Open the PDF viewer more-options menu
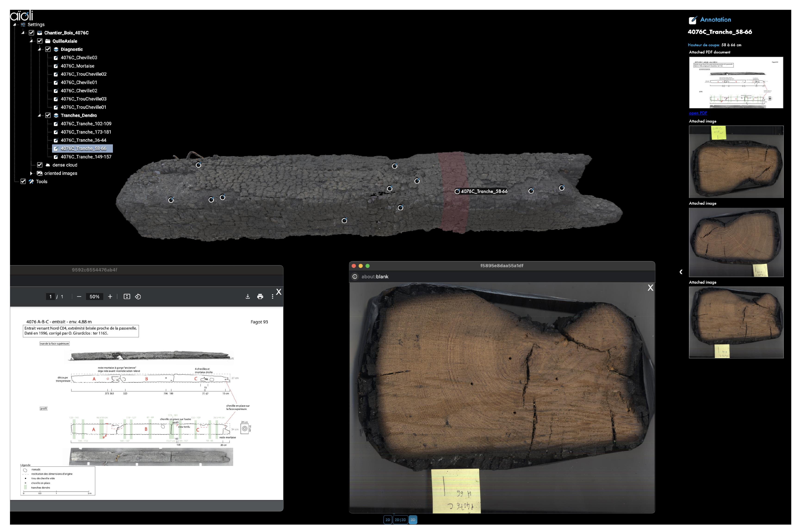 coord(273,297)
